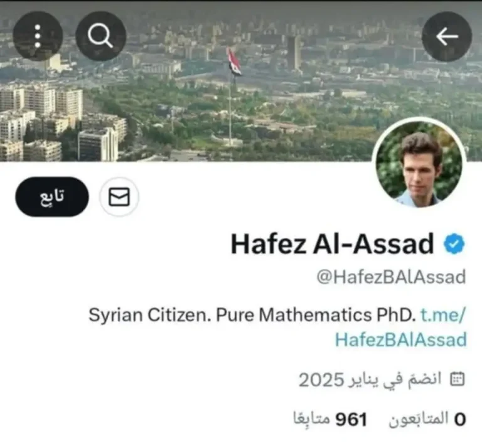View the 961 متابعًا following list
This screenshot has width=482, height=448.
331,419
